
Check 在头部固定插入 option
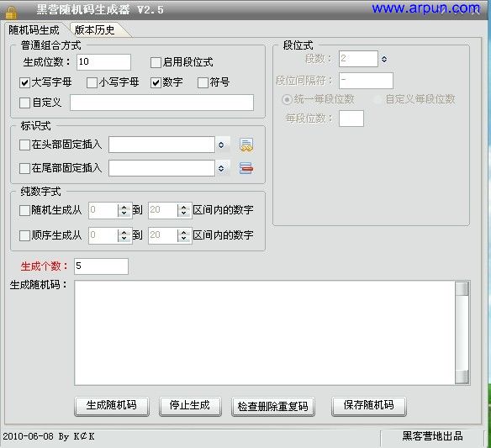click(24, 145)
